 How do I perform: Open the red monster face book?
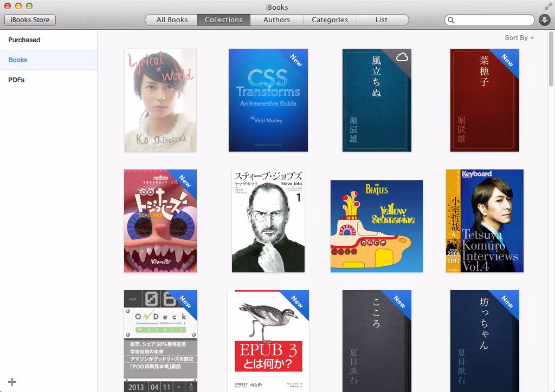160,221
